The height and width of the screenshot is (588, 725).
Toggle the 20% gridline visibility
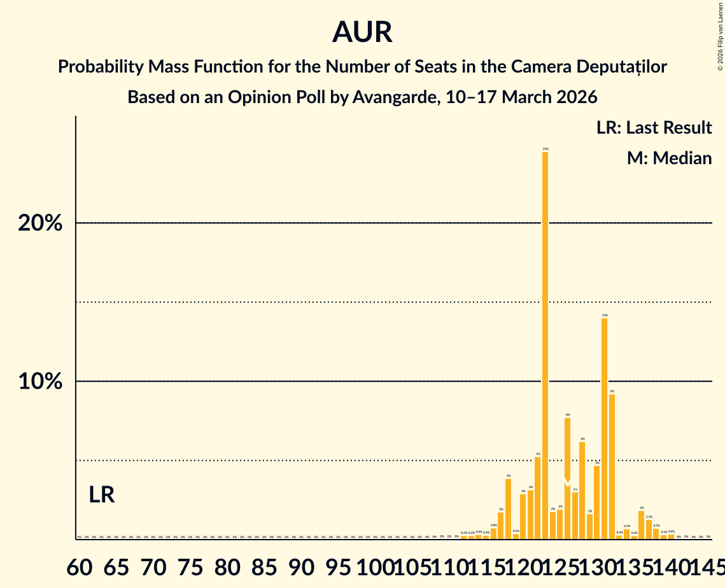pyautogui.click(x=382, y=223)
